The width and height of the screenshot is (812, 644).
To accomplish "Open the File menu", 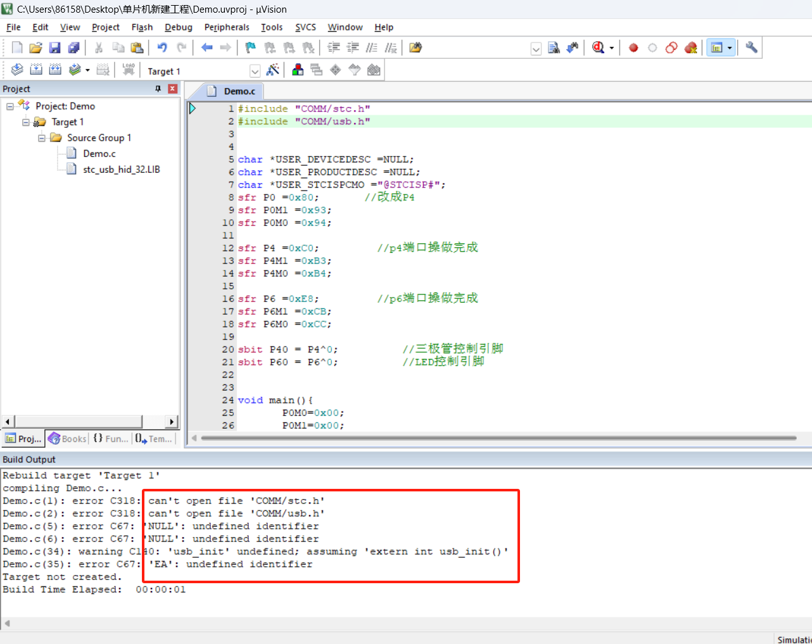I will tap(13, 27).
